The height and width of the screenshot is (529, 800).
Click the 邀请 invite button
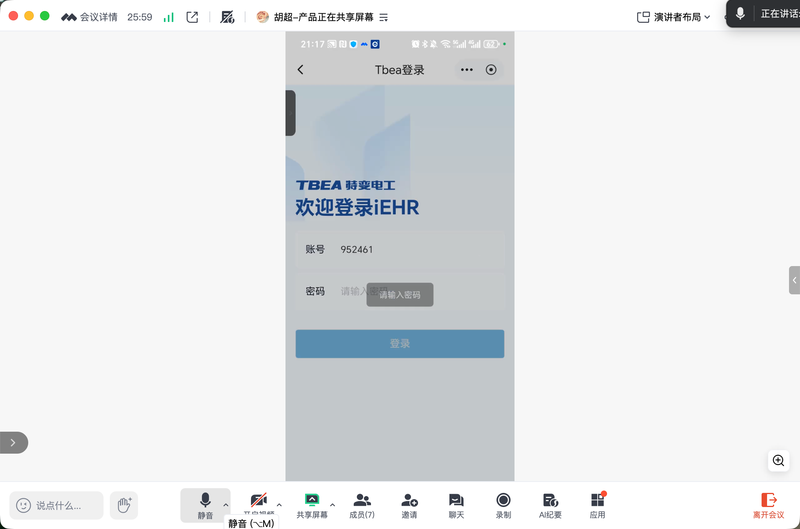click(409, 506)
